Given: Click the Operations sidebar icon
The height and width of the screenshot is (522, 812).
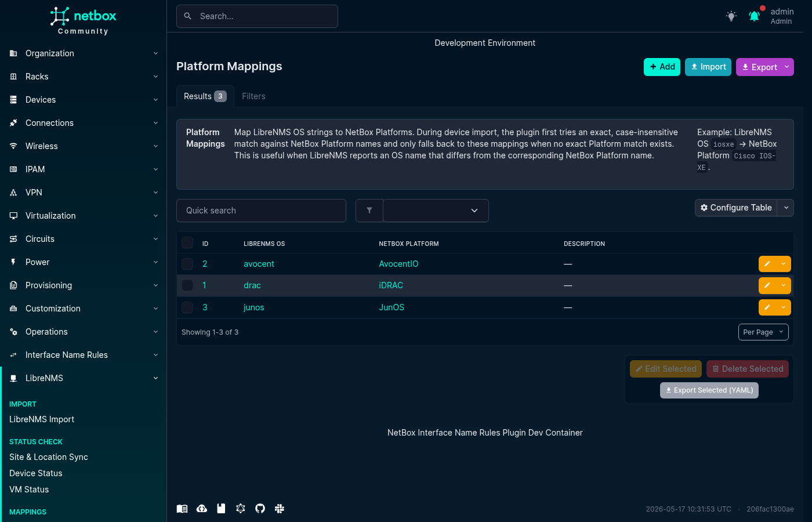Looking at the screenshot, I should tap(13, 332).
